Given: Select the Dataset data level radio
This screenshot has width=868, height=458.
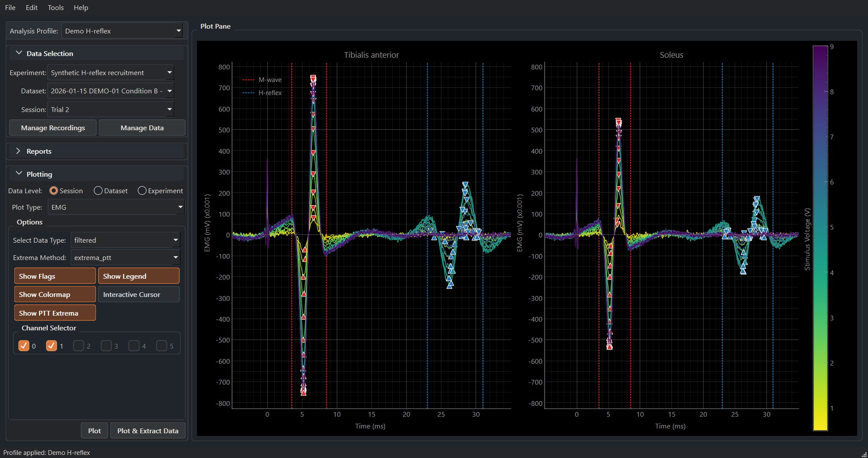Looking at the screenshot, I should pyautogui.click(x=111, y=191).
